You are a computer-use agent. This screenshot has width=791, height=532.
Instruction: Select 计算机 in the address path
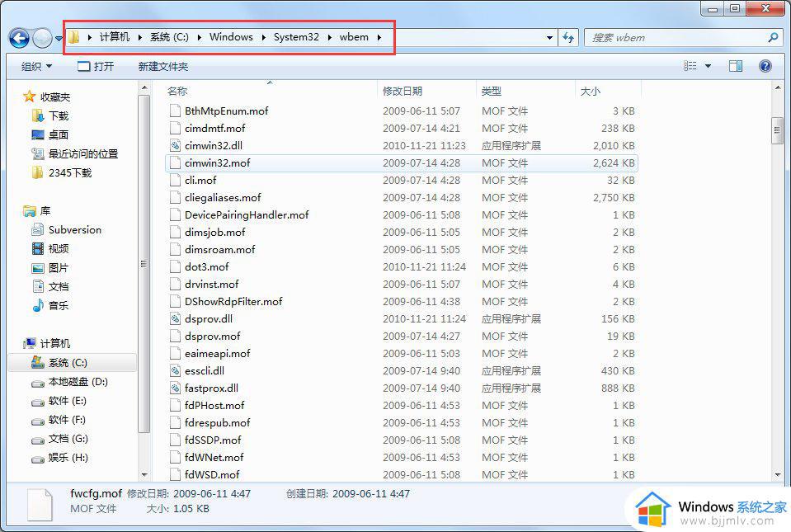pos(114,37)
